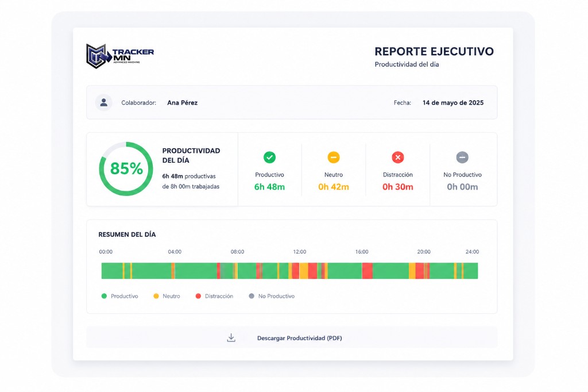Click Descargar Productividad (PDF) button
Viewport: 588px width, 392px height.
[292, 337]
